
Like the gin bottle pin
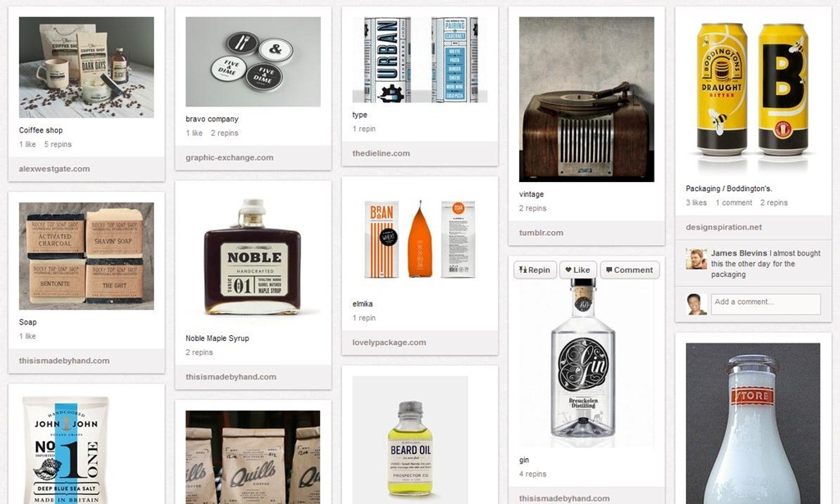[x=578, y=270]
